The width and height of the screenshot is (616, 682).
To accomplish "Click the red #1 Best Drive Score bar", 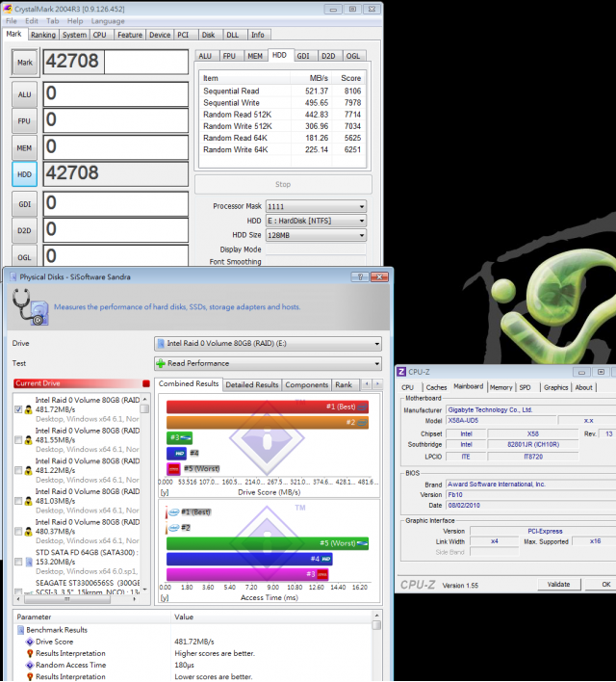I will [x=268, y=407].
